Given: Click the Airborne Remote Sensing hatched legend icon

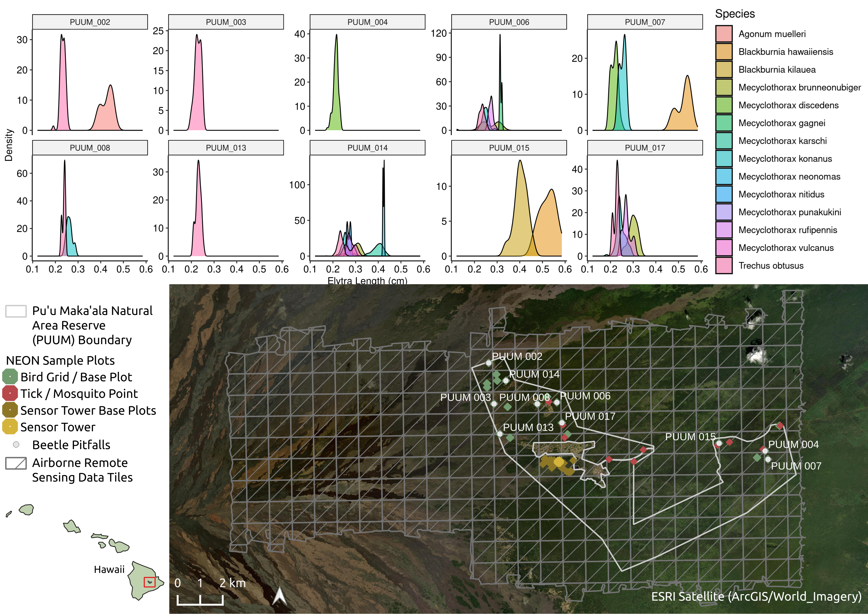Looking at the screenshot, I should tap(16, 463).
